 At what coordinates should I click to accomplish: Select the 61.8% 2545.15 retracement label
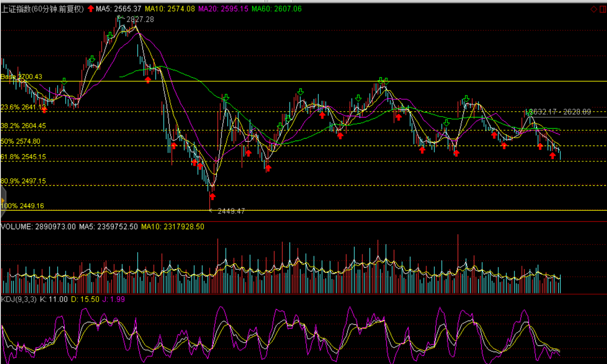pyautogui.click(x=23, y=157)
